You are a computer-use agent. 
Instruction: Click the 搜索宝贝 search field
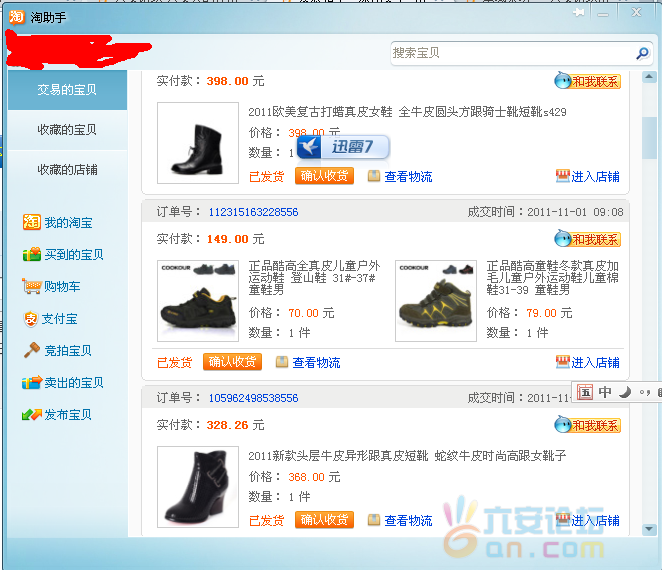click(510, 53)
